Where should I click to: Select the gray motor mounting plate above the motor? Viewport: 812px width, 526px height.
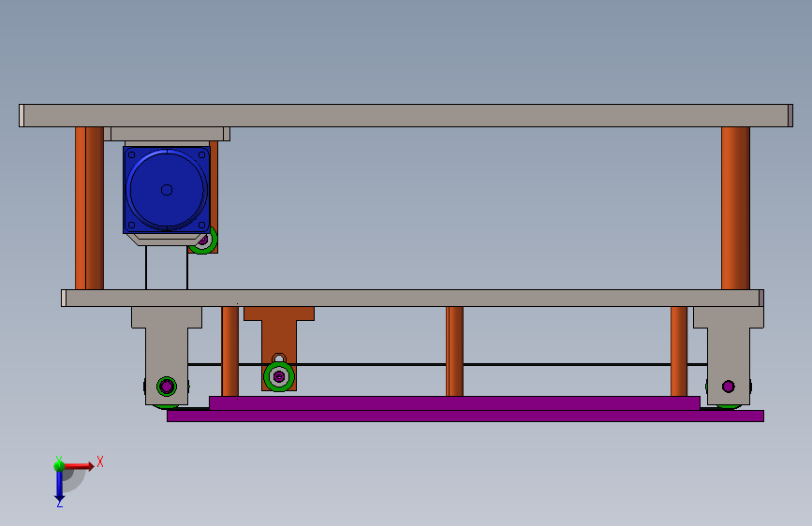click(x=167, y=134)
